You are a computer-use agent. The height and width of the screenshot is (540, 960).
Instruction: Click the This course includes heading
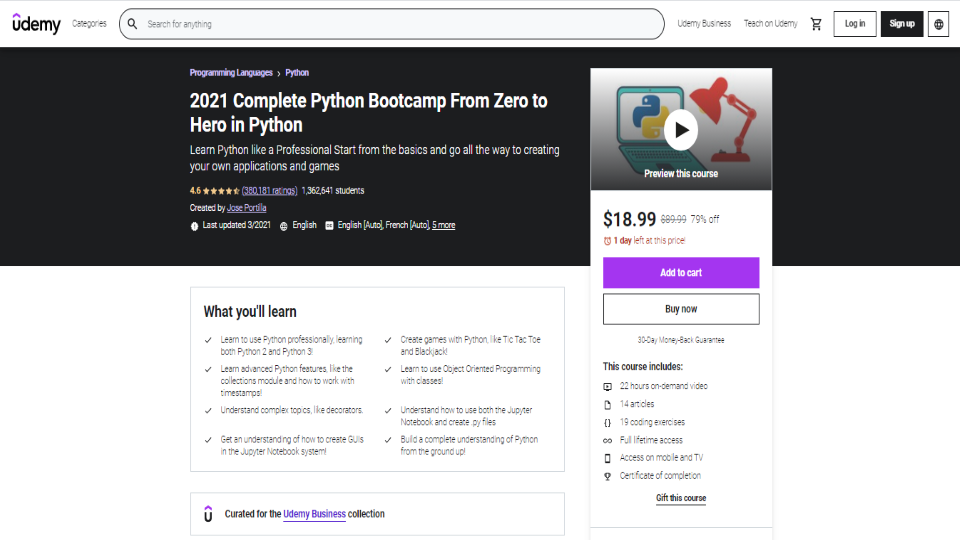pyautogui.click(x=643, y=366)
